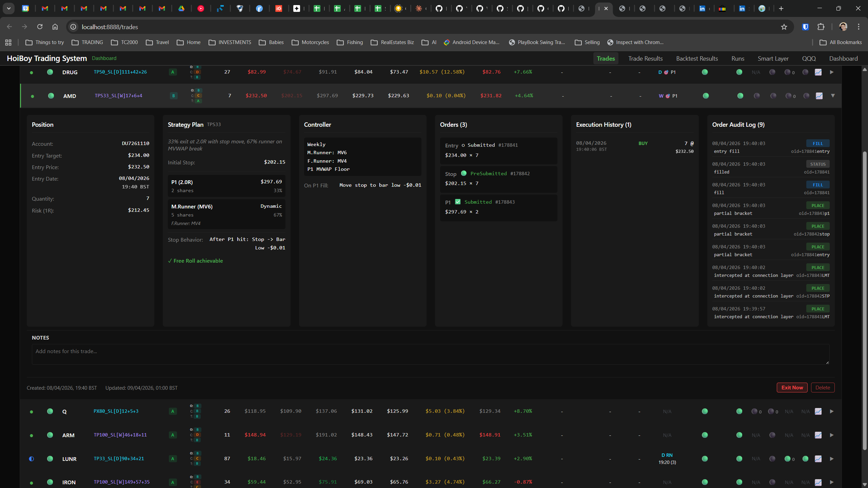Open the green Dashboard link beside HoiBoy title

coord(104,58)
